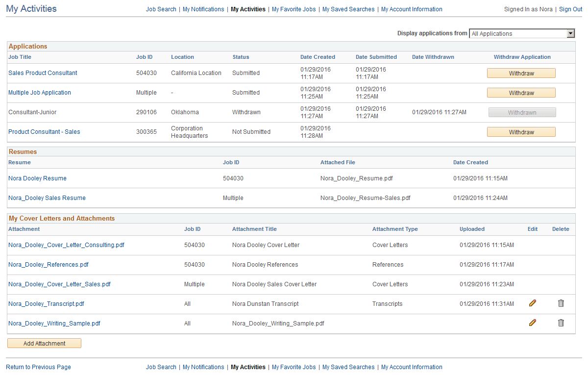Edit the Nora_Dooley_Transcript.pdf attachment
This screenshot has width=588, height=375.
[x=533, y=303]
